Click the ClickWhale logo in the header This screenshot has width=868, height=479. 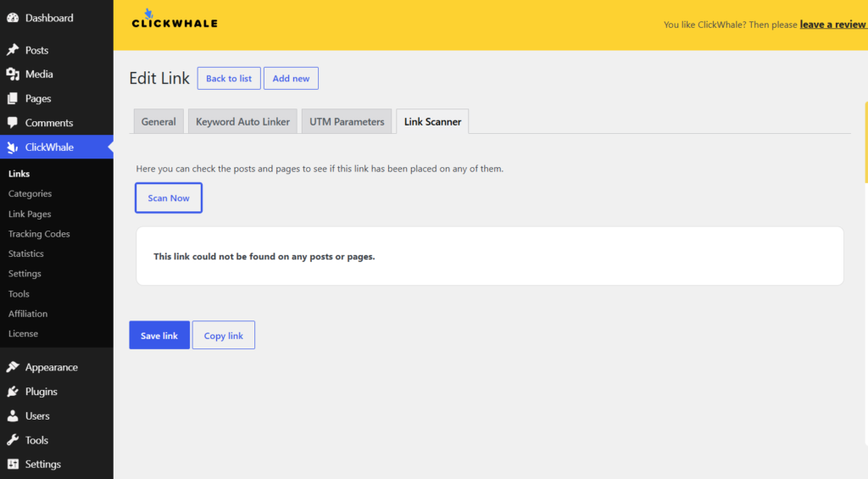coord(175,19)
